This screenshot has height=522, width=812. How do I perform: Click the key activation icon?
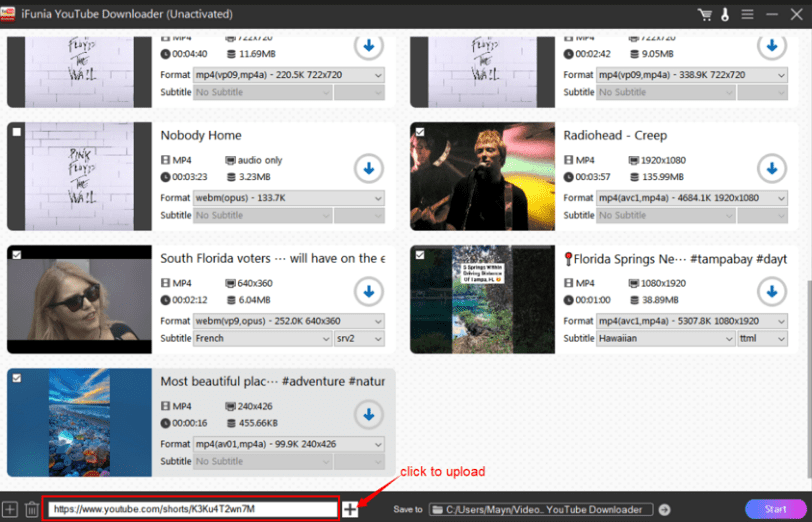[x=724, y=14]
